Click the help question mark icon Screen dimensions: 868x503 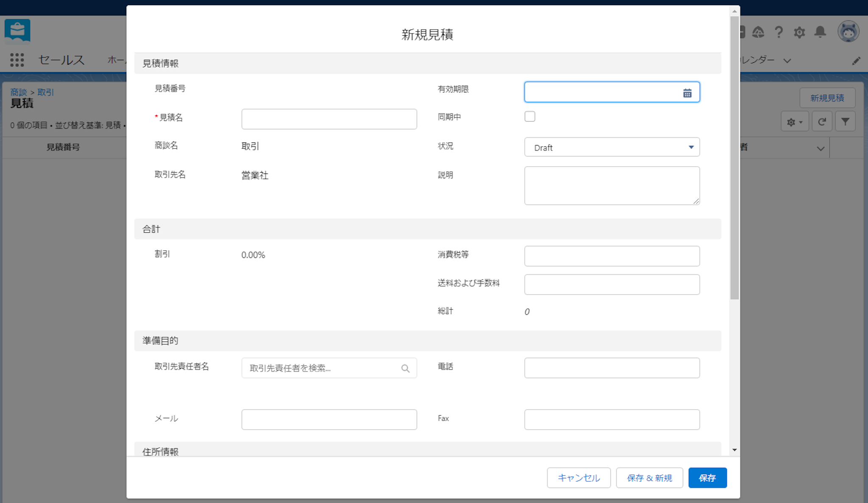click(x=779, y=32)
